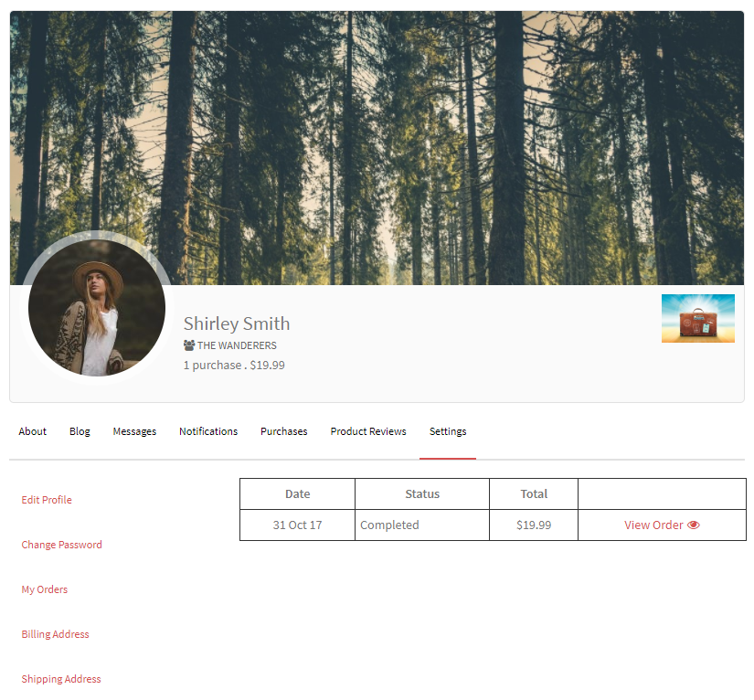Open the Purchases tab
754x700 pixels.
(x=283, y=431)
